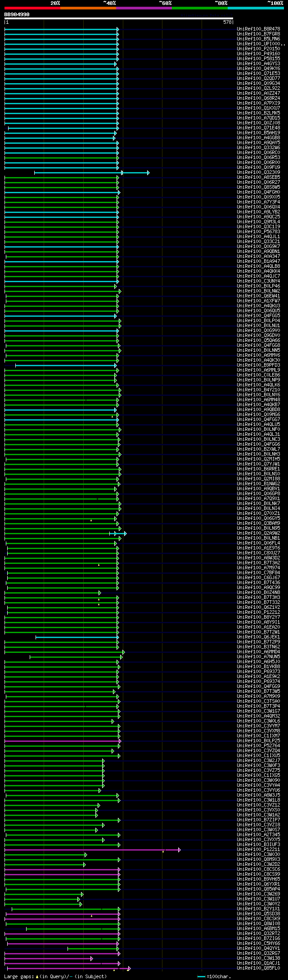Click label UniRef100_B6RRE1
Screen dimensions: 288x980
[258, 469]
